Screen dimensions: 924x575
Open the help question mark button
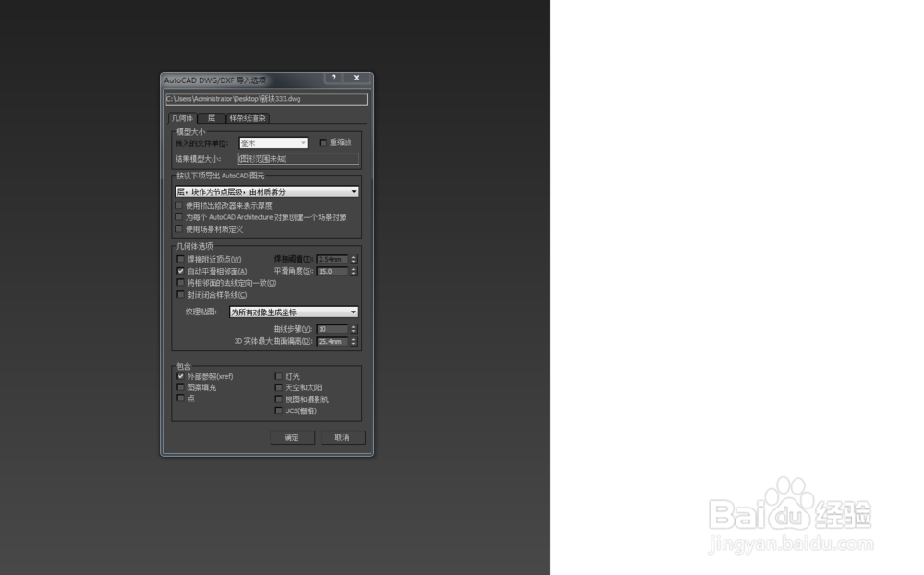(334, 78)
